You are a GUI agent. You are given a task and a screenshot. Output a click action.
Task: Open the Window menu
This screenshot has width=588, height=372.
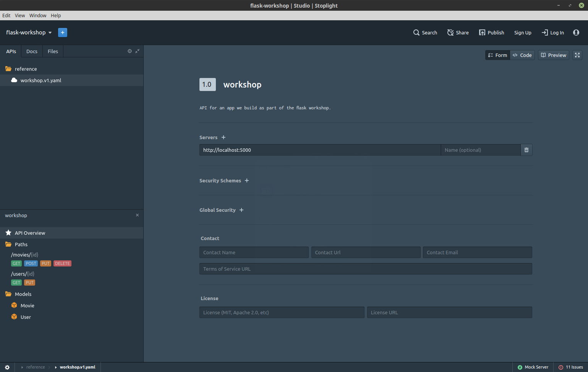coord(38,15)
